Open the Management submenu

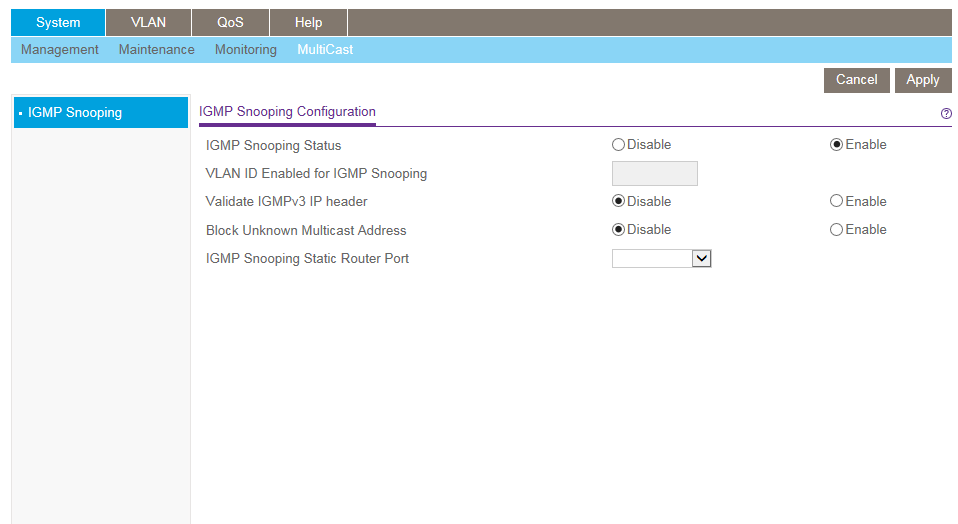(x=60, y=50)
